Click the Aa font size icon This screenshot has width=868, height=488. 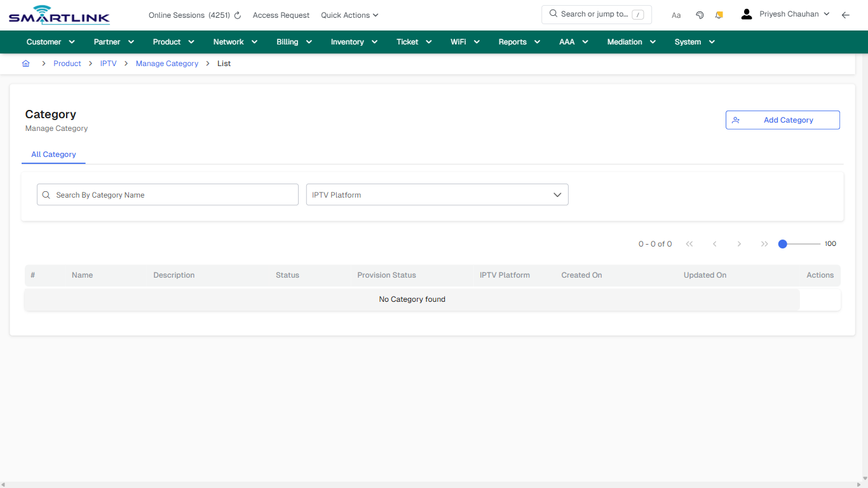point(676,15)
